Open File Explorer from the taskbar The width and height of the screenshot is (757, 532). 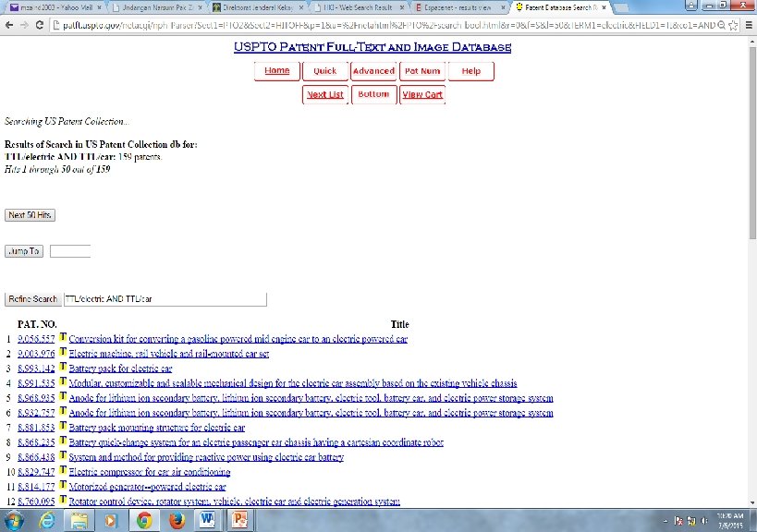pyautogui.click(x=79, y=520)
